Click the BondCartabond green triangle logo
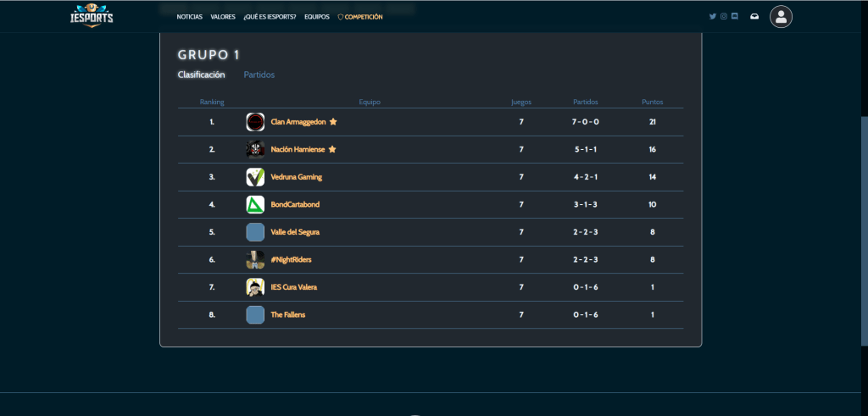The width and height of the screenshot is (868, 416). click(x=255, y=204)
